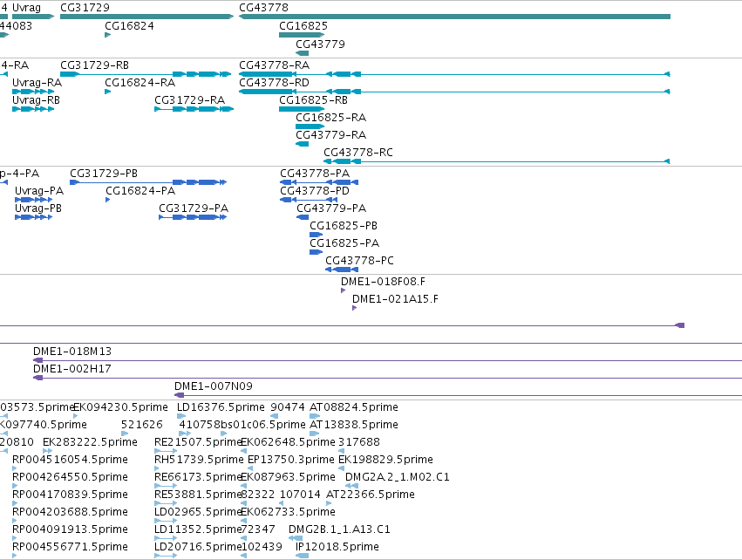
Task: Select BAC clone DME1-002H17
Action: (387, 378)
